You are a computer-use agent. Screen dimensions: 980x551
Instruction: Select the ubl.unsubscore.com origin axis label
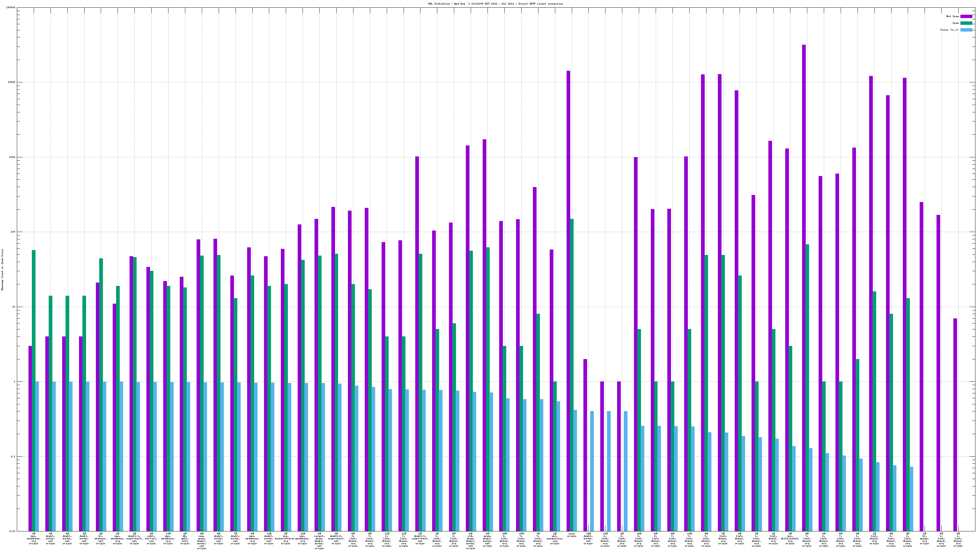pyautogui.click(x=555, y=538)
